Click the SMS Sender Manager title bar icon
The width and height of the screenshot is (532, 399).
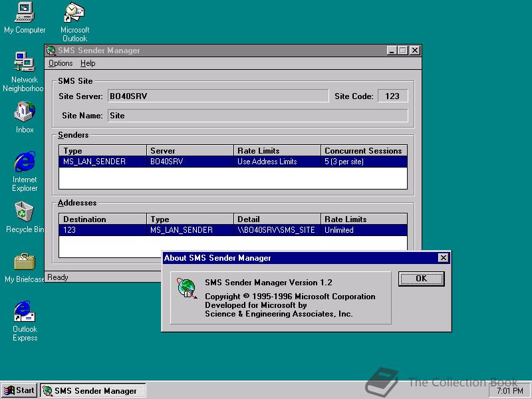click(51, 51)
